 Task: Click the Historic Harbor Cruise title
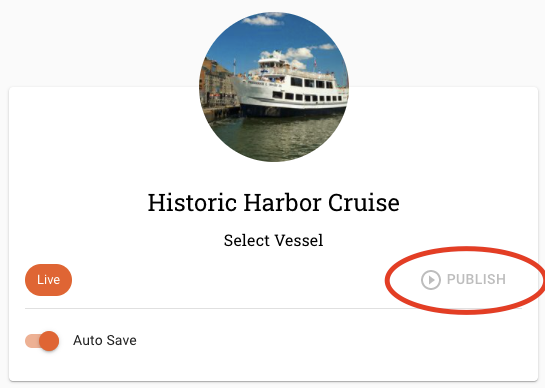(x=274, y=203)
